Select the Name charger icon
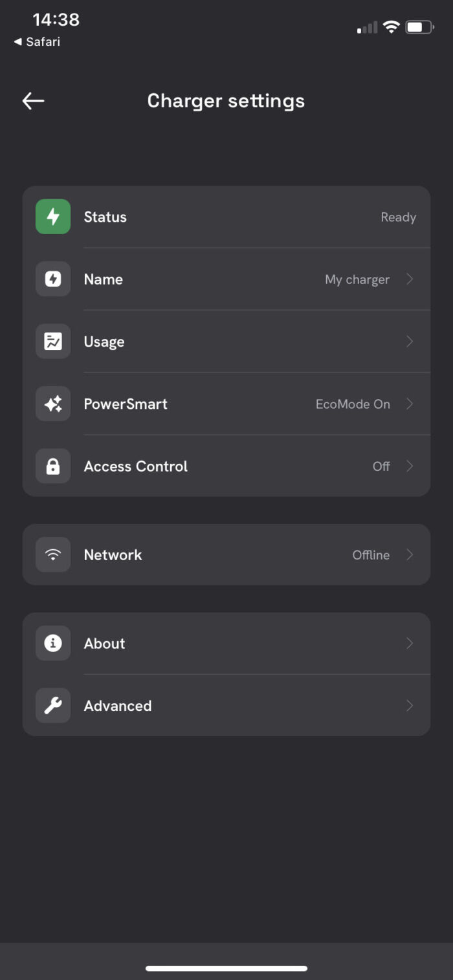453x980 pixels. click(x=52, y=279)
